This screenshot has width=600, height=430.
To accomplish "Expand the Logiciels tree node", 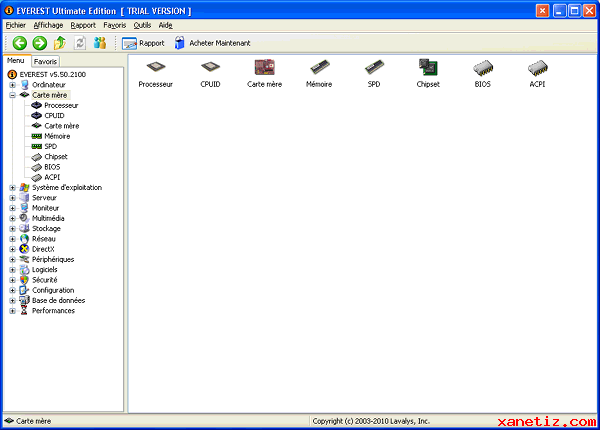I will pyautogui.click(x=12, y=270).
